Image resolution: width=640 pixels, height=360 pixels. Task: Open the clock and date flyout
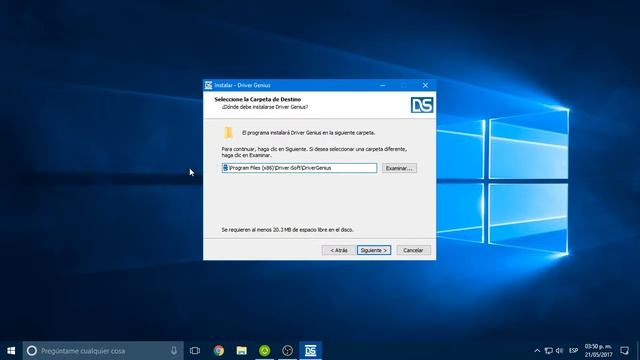point(598,351)
